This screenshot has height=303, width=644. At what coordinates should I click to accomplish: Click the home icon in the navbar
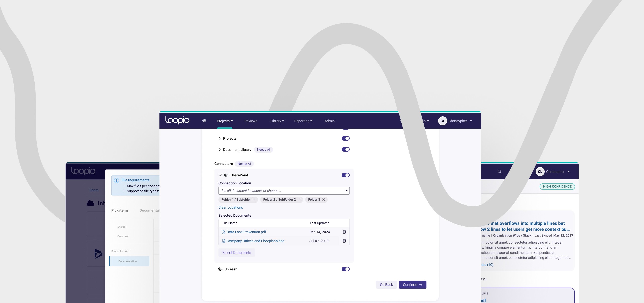pyautogui.click(x=204, y=121)
